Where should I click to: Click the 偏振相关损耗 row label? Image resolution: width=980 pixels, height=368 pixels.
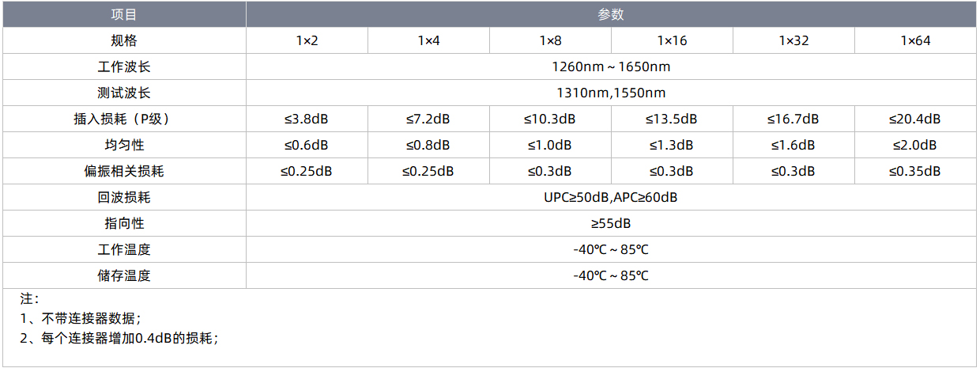pyautogui.click(x=124, y=171)
